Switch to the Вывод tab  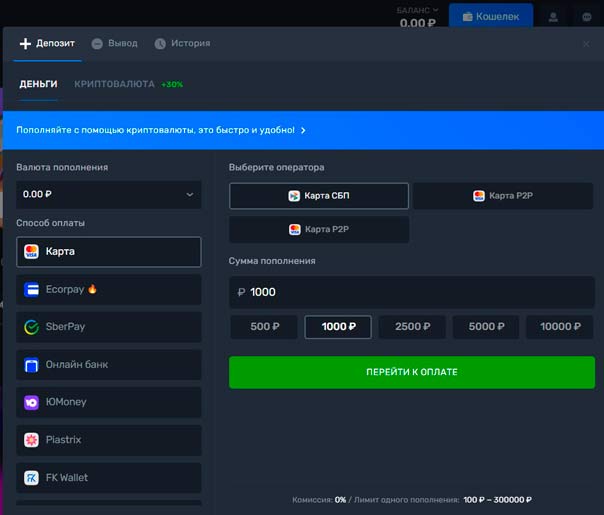[x=115, y=44]
